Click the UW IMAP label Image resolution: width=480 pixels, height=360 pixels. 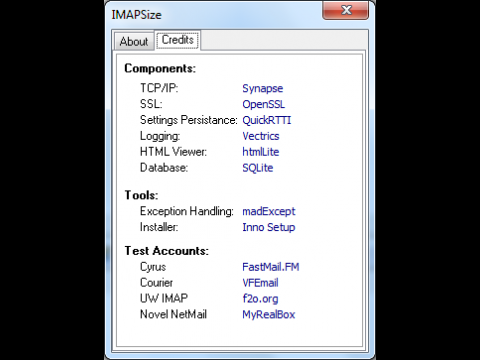pos(164,298)
